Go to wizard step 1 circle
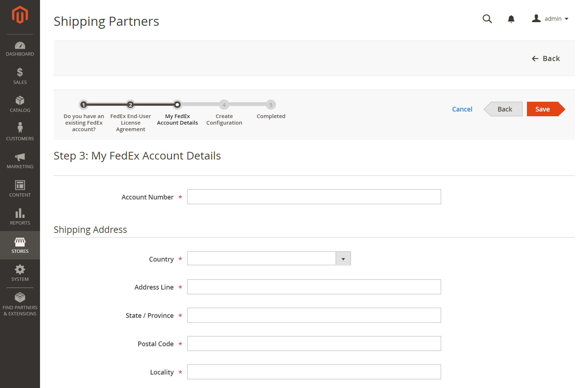The width and height of the screenshot is (588, 388). click(84, 105)
